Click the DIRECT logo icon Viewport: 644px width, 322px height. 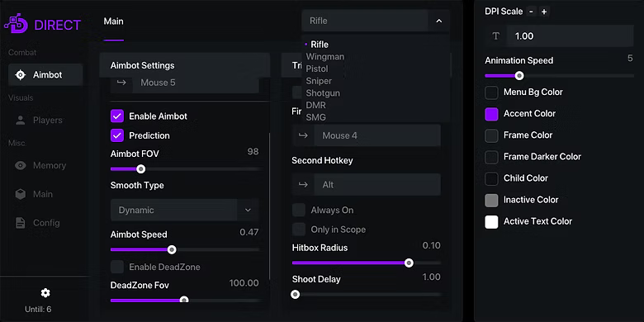click(16, 25)
